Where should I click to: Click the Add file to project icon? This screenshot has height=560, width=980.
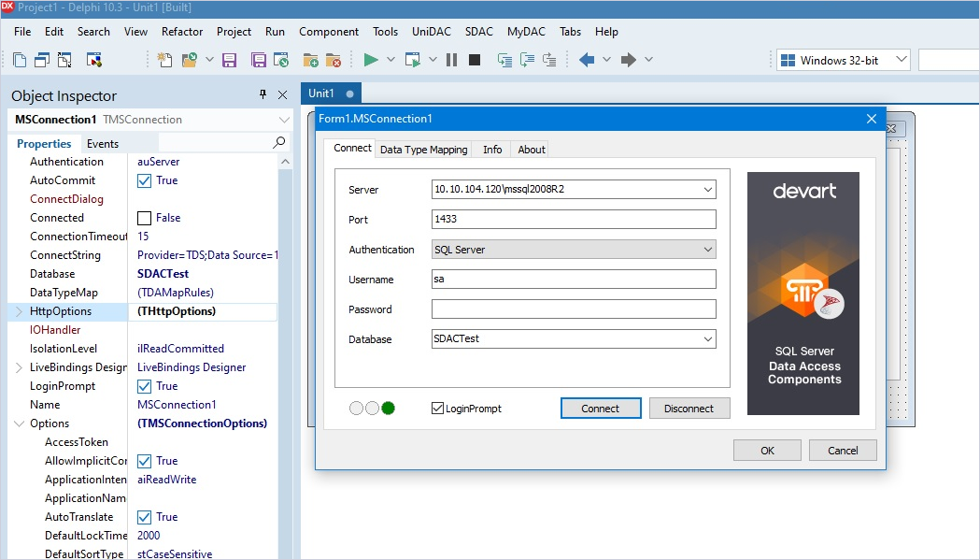[310, 60]
